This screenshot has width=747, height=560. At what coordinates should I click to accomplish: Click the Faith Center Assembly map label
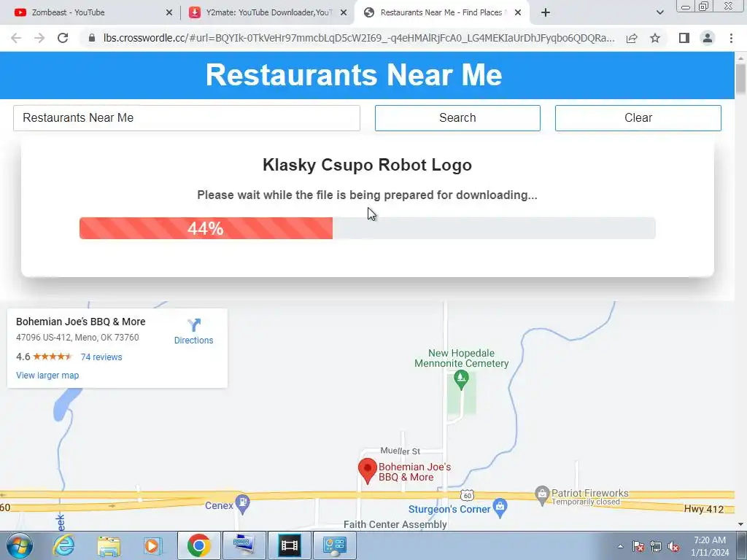click(x=395, y=524)
